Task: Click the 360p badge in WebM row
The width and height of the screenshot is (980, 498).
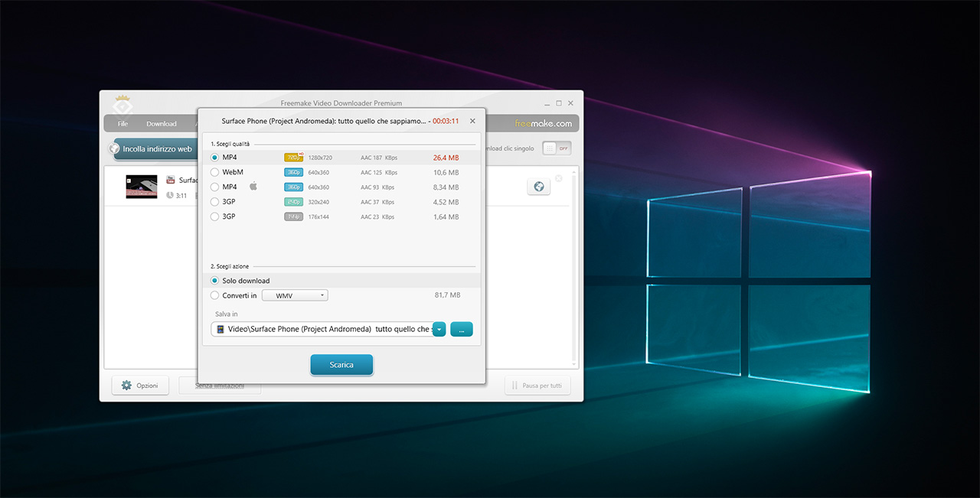Action: (294, 172)
